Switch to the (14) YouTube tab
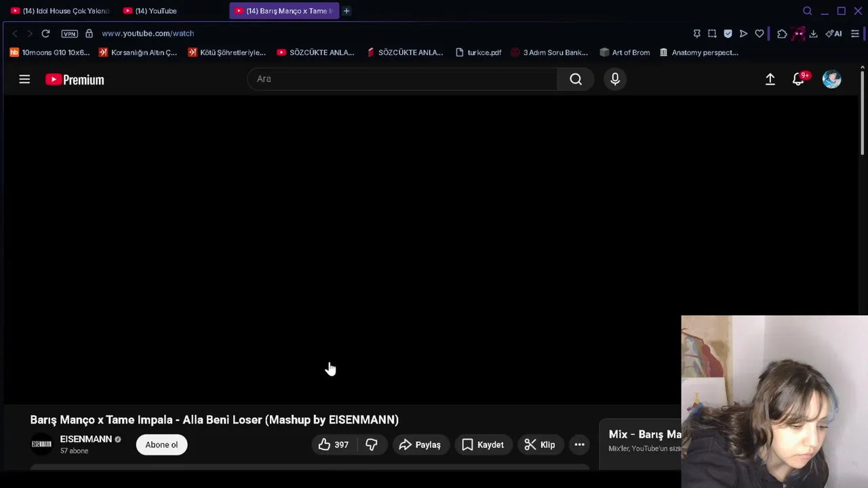 click(171, 11)
